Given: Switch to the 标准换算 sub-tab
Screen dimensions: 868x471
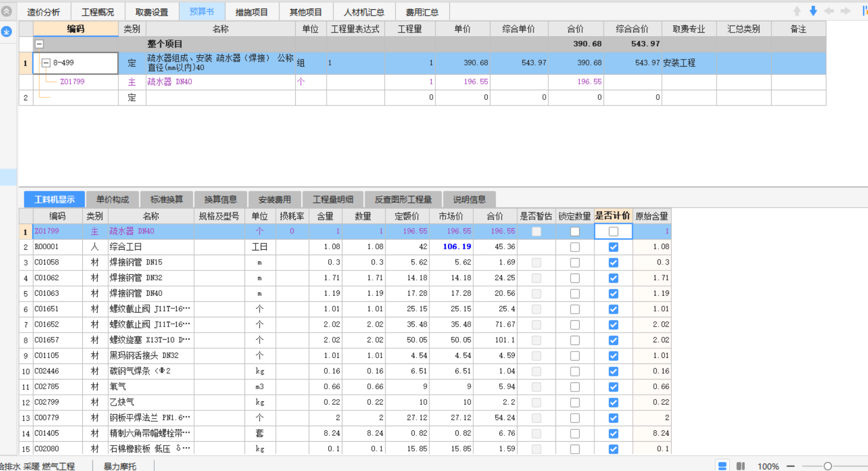Looking at the screenshot, I should pos(167,200).
